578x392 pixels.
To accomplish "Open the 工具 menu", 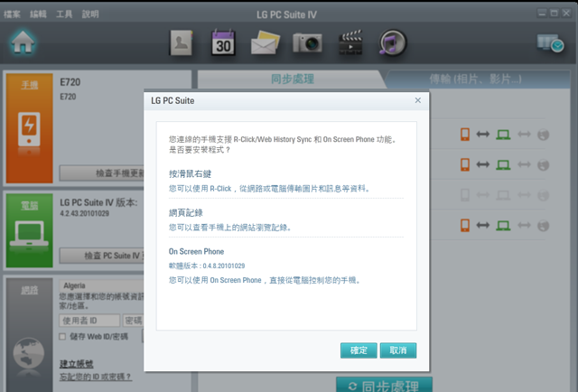I will point(64,14).
